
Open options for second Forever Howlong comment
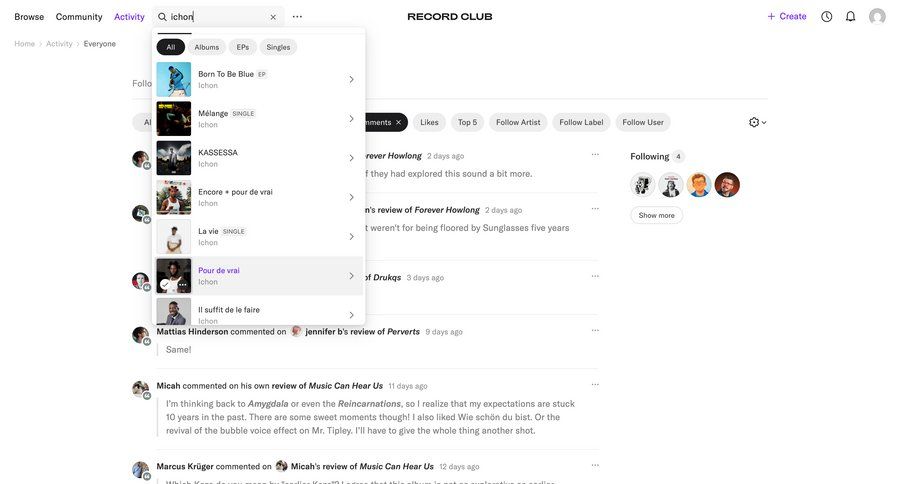[x=595, y=209]
